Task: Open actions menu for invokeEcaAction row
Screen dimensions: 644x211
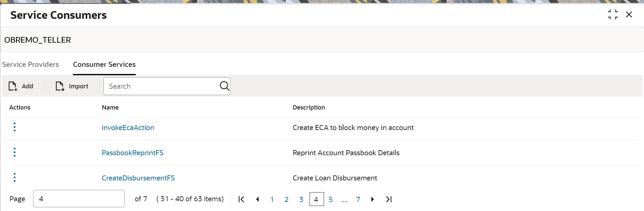Action: (14, 127)
